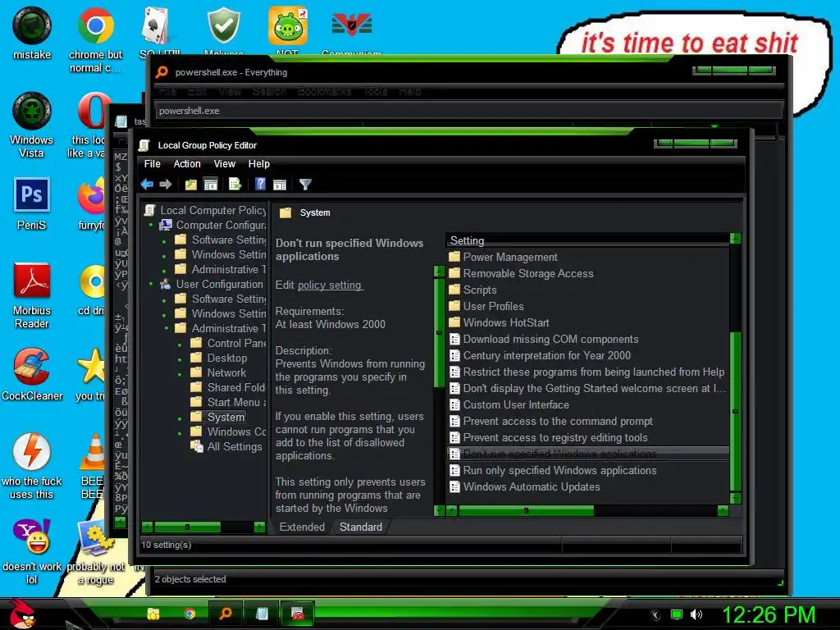This screenshot has width=840, height=630.
Task: Select 'Prevent access to the command prompt'
Action: 558,421
